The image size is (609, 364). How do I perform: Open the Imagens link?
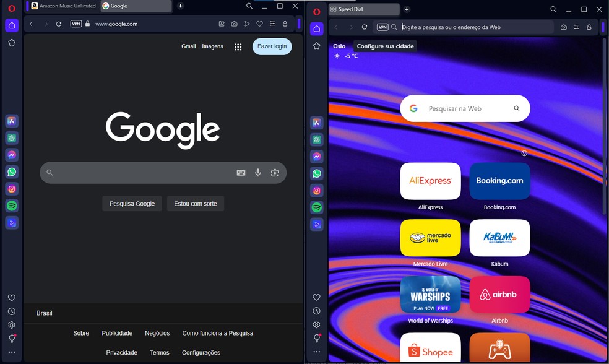point(212,46)
